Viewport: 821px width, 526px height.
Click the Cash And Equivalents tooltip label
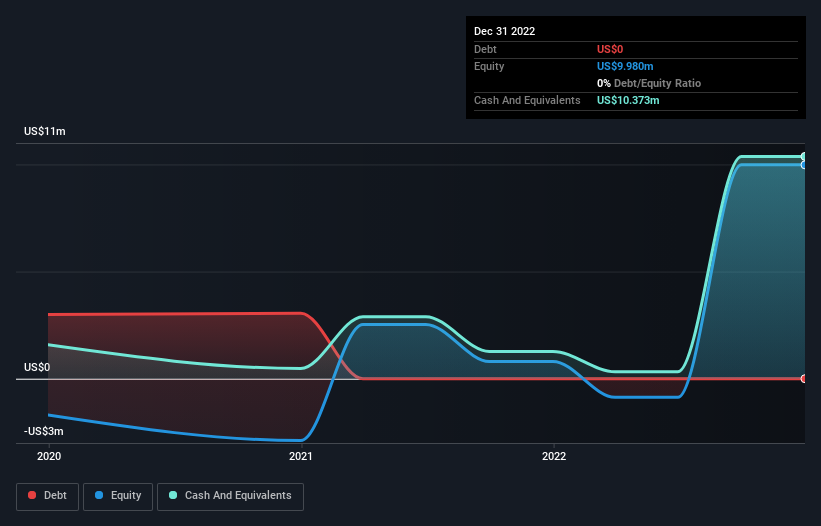(x=527, y=100)
